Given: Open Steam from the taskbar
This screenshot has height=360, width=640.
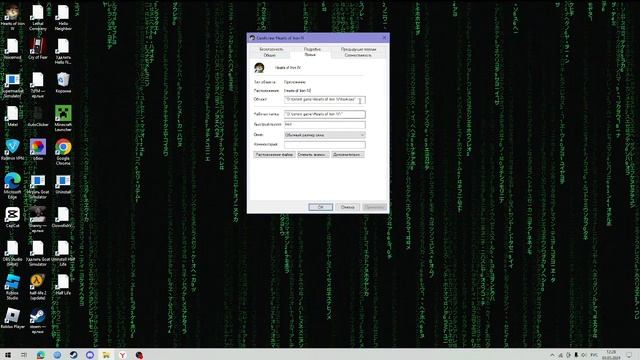Looking at the screenshot, I should pos(73,355).
